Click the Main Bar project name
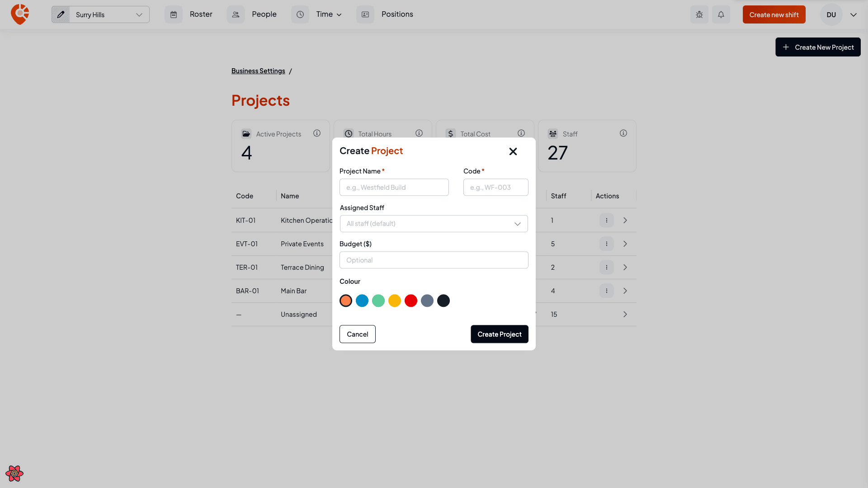The width and height of the screenshot is (868, 488). point(293,291)
